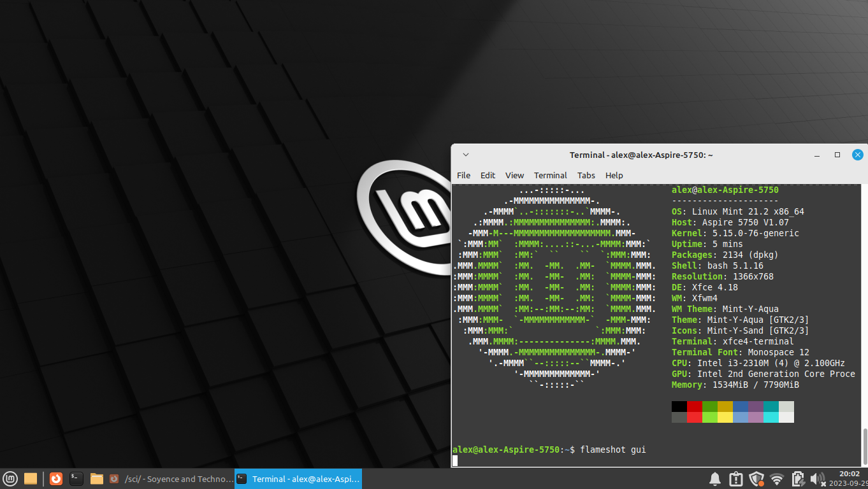
Task: Click the muted volume speaker icon
Action: tap(818, 479)
